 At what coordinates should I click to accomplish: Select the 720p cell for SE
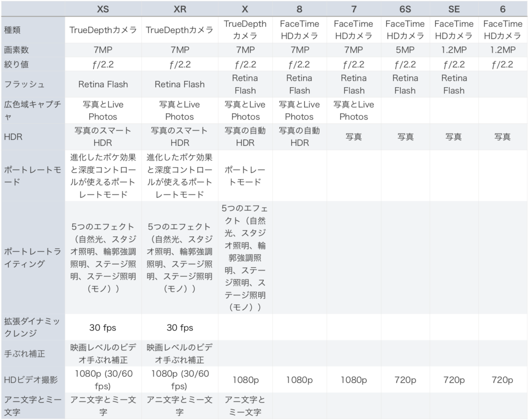tap(454, 380)
